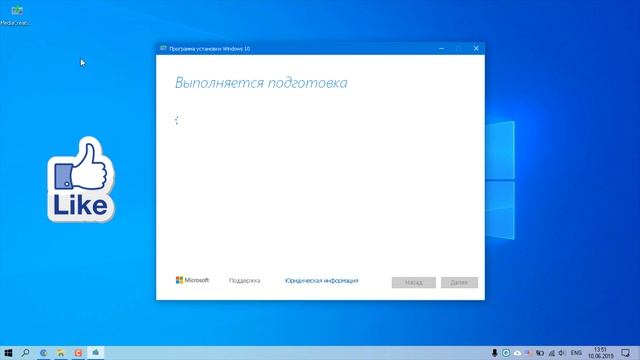Launch the Edge browser from the taskbar
640x360 pixels.
point(43,353)
